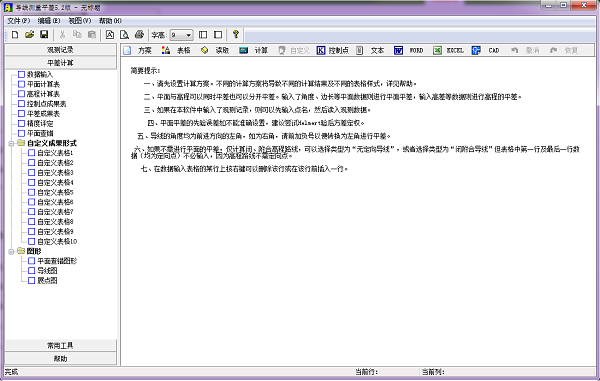Screen dimensions: 600x381
Task: Open a file using the folder icon
Action: (x=29, y=35)
